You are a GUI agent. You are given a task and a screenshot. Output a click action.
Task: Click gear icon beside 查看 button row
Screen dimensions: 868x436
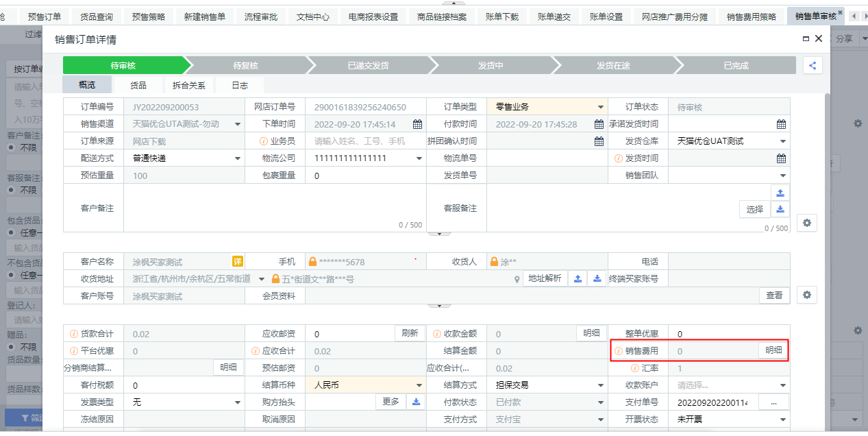tap(807, 295)
